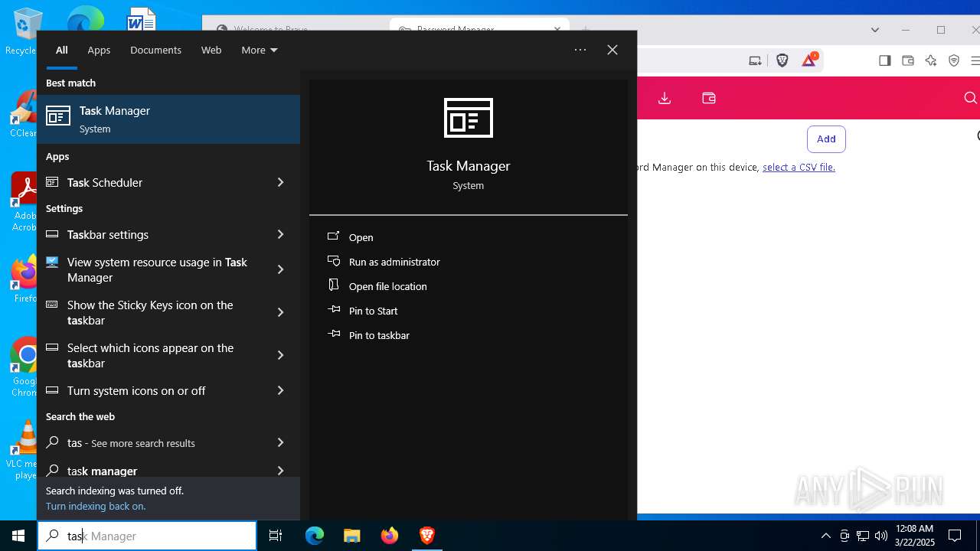Click install app icon in address bar
Viewport: 980px width, 551px height.
click(755, 60)
